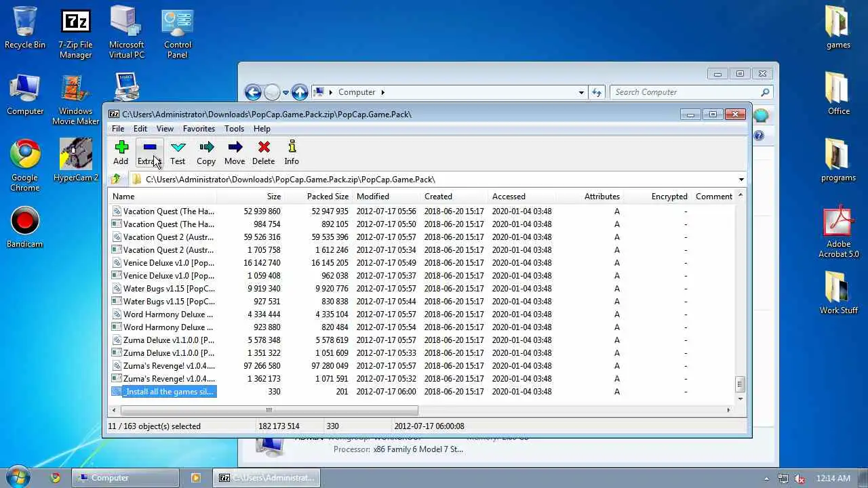Sort files by Attributes column
Image resolution: width=868 pixels, height=488 pixels.
click(x=590, y=197)
